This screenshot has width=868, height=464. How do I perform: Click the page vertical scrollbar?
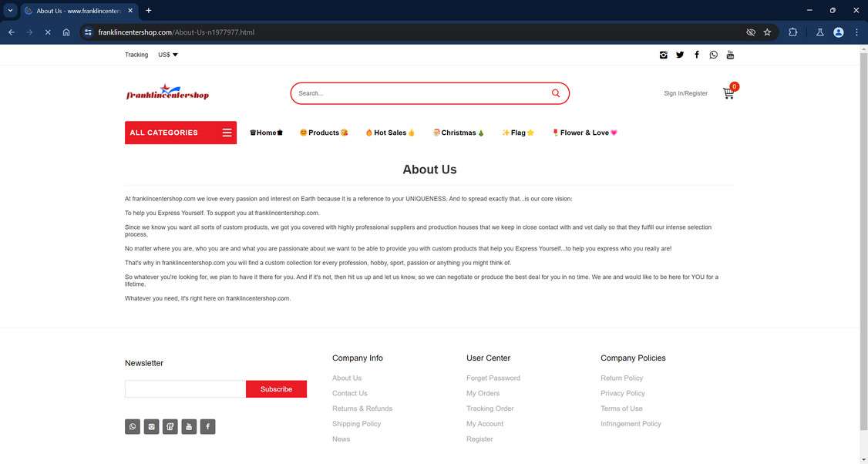(863, 240)
